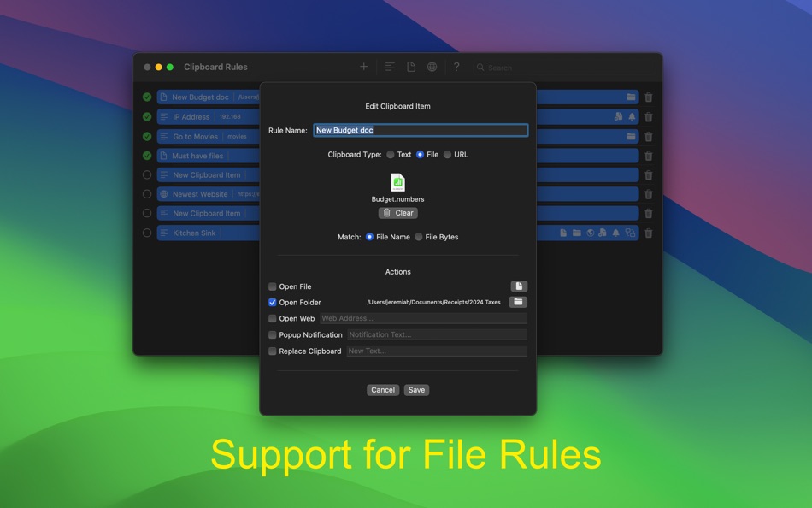Add a new rule with the plus icon

[x=363, y=66]
